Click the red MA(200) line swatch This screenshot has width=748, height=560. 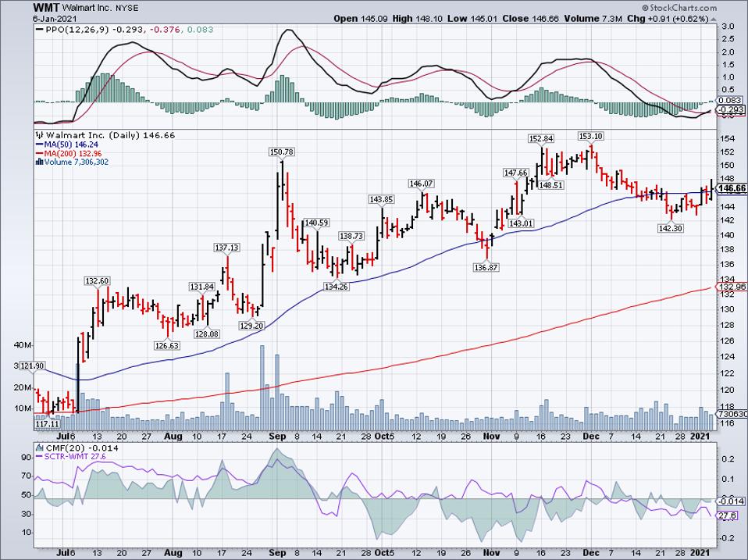click(38, 154)
